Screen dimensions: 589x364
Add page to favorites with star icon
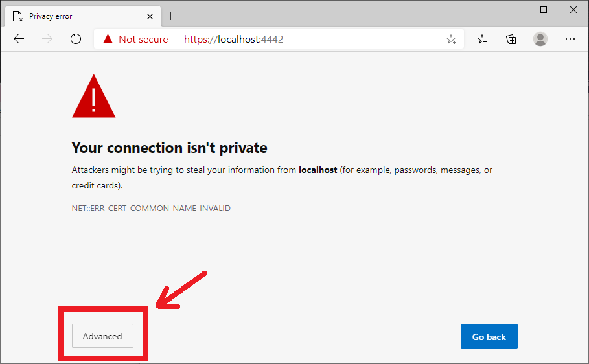tap(451, 40)
